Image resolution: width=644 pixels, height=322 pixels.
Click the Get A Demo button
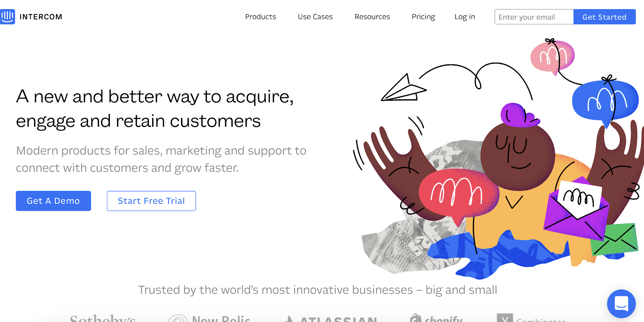tap(53, 201)
